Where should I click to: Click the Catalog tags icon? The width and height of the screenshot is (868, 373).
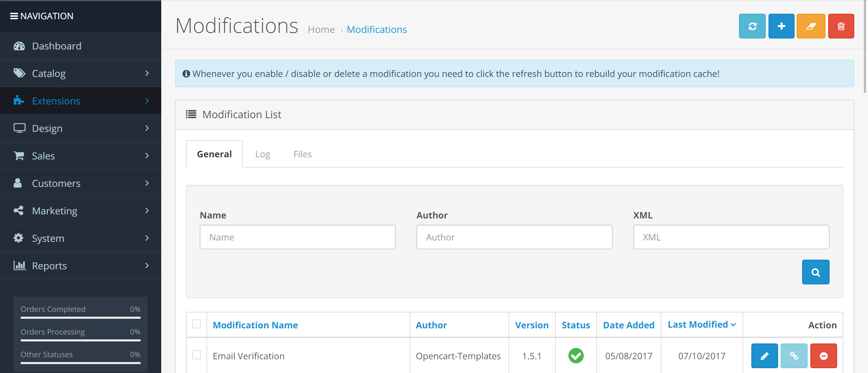coord(19,73)
